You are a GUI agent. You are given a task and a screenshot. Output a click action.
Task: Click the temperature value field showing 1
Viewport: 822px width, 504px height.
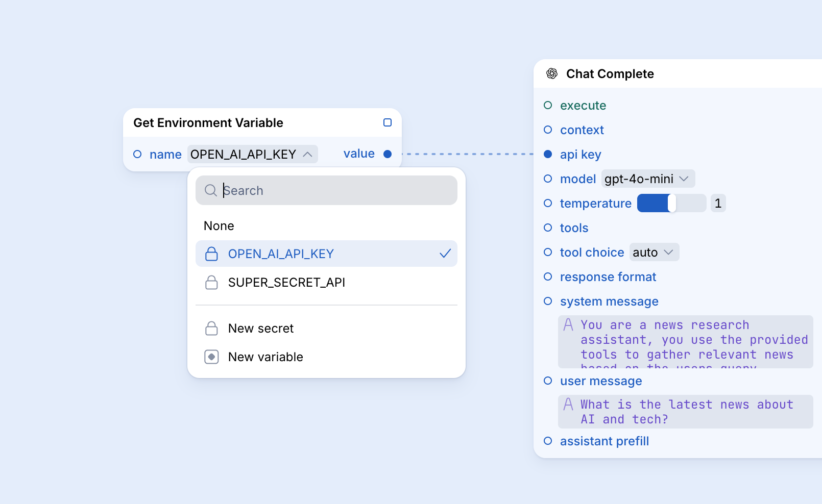click(718, 203)
